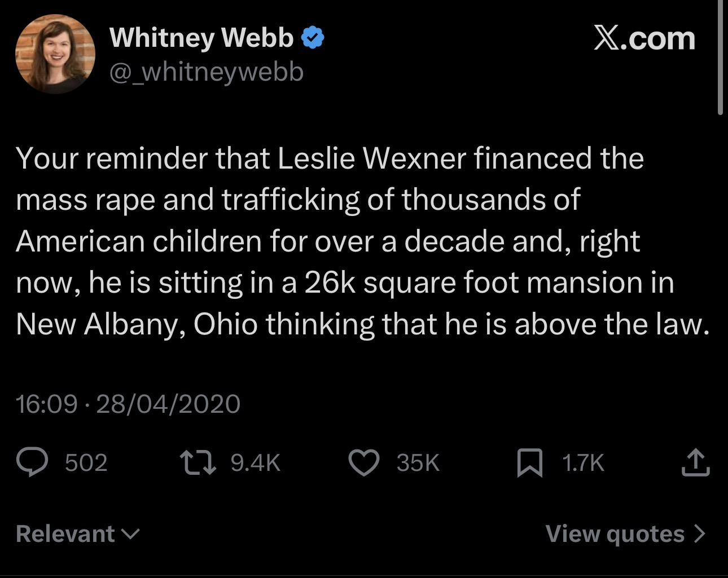Viewport: 728px width, 578px height.
Task: Repost this tweet using the arrows icon
Action: 198,463
